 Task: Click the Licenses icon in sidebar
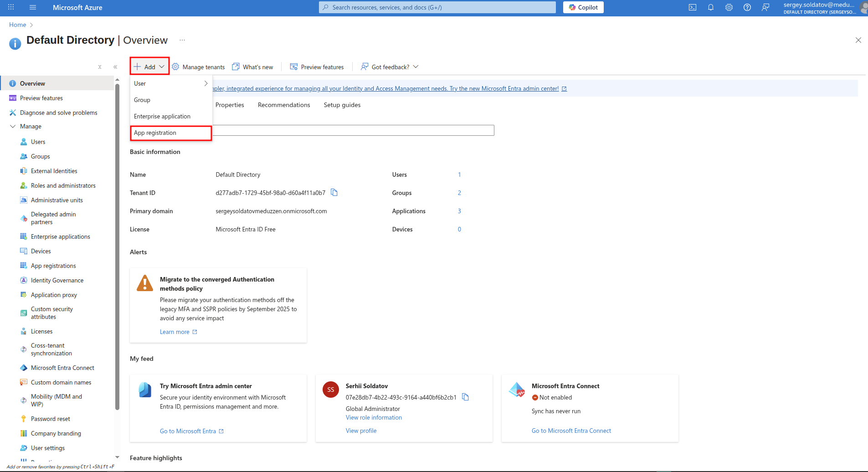[x=24, y=331]
